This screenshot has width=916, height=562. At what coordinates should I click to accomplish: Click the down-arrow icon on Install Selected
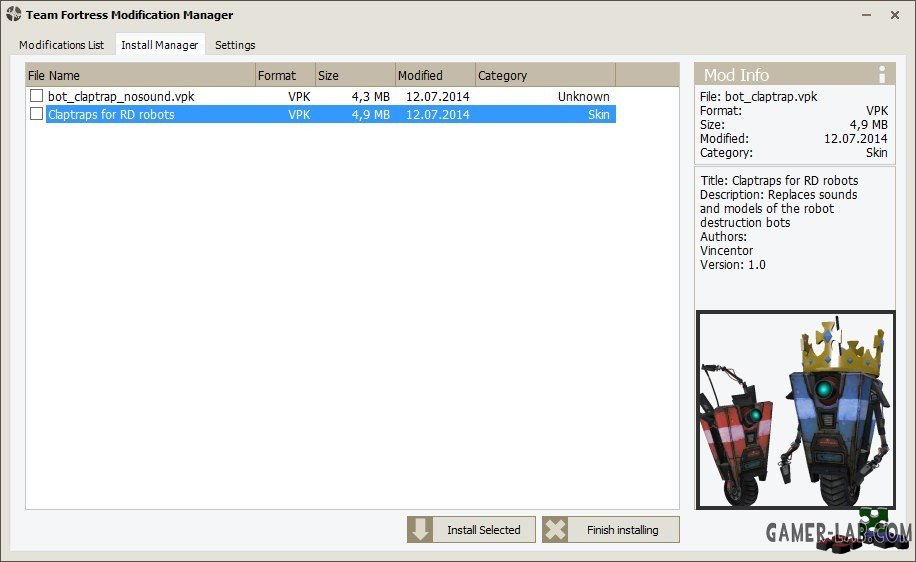420,529
